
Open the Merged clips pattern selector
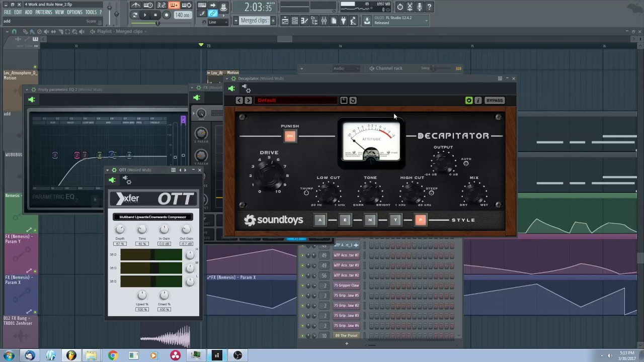pos(255,21)
